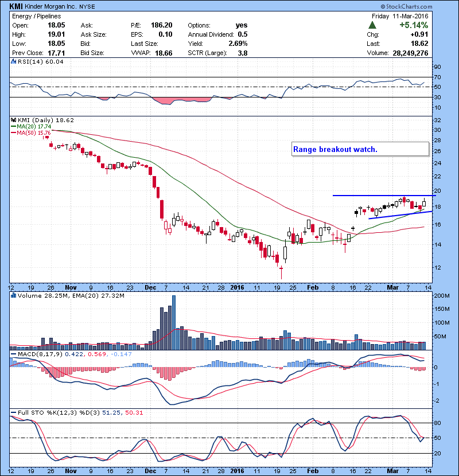Click the Options 'yes' value

[x=242, y=25]
